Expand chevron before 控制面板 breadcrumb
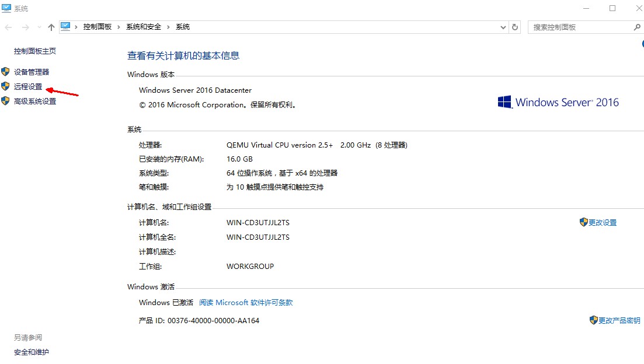 [76, 27]
